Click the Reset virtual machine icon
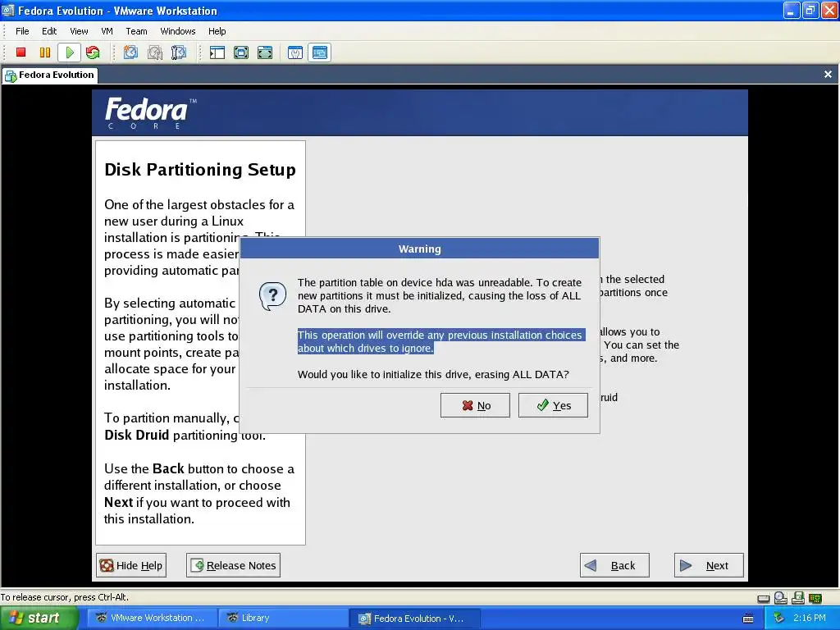Viewport: 840px width, 630px height. (93, 52)
